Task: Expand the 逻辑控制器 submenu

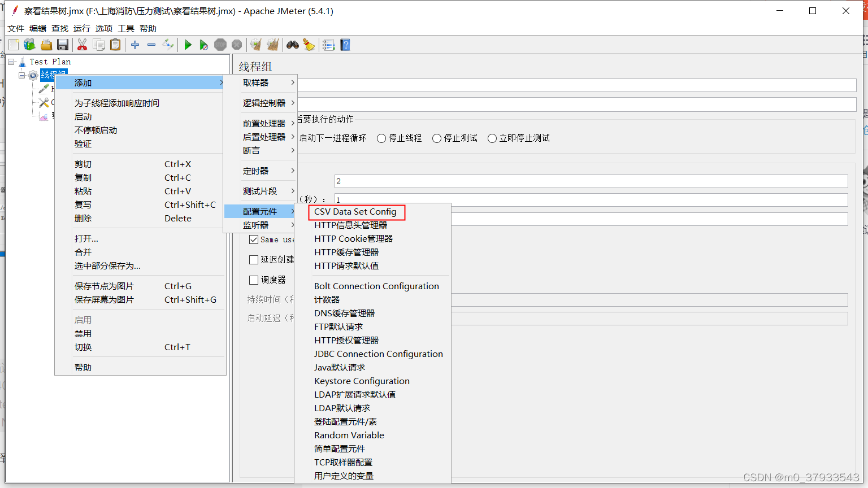Action: 261,103
